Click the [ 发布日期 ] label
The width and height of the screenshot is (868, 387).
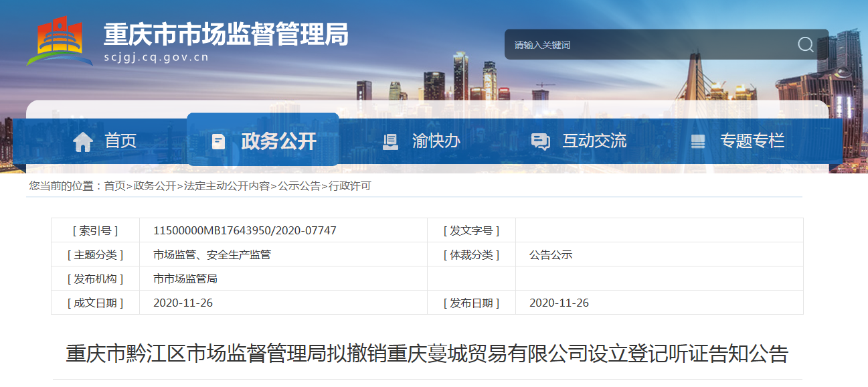tap(471, 303)
